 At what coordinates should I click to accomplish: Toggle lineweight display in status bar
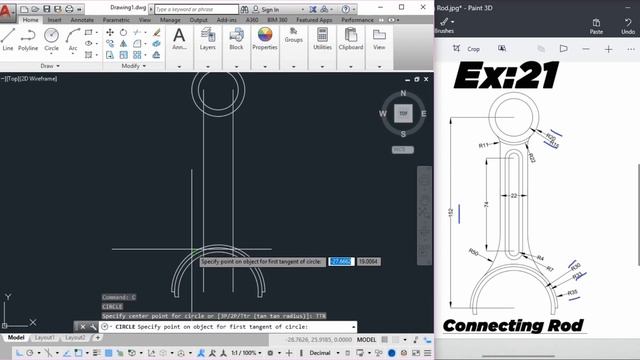96,353
